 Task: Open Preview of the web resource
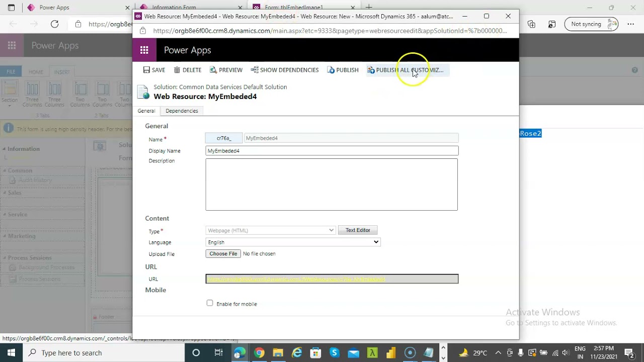(x=226, y=70)
